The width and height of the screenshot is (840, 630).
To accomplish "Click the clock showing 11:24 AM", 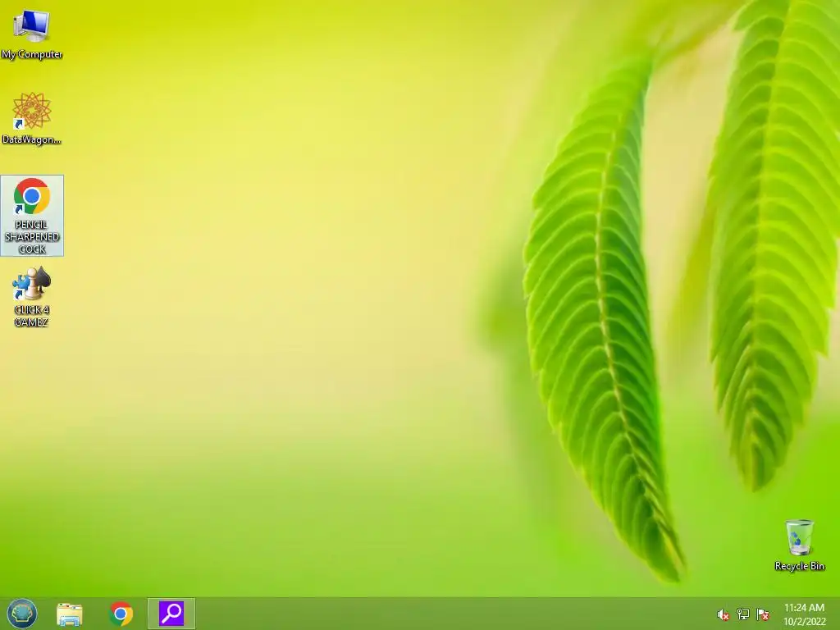I will 804,608.
